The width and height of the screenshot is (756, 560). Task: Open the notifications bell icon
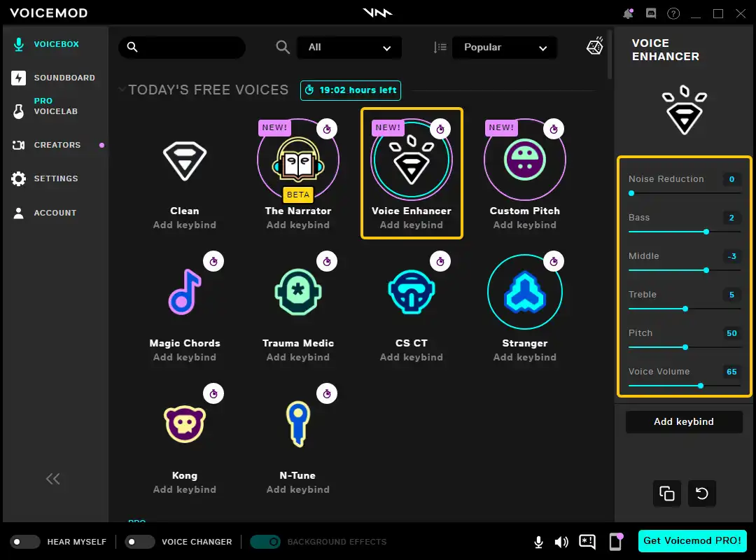pyautogui.click(x=628, y=13)
